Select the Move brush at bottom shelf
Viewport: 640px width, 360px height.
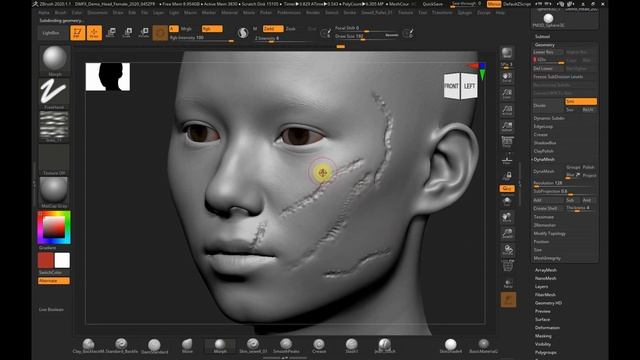click(x=187, y=345)
